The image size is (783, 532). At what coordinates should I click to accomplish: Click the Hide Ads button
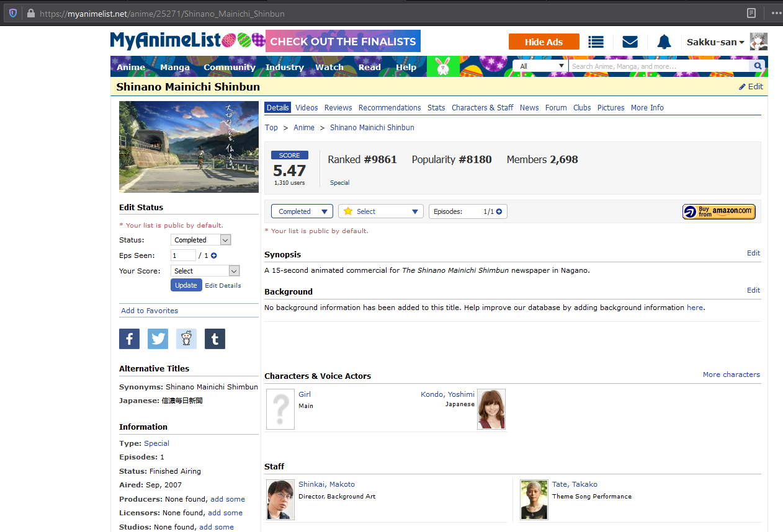tap(544, 42)
